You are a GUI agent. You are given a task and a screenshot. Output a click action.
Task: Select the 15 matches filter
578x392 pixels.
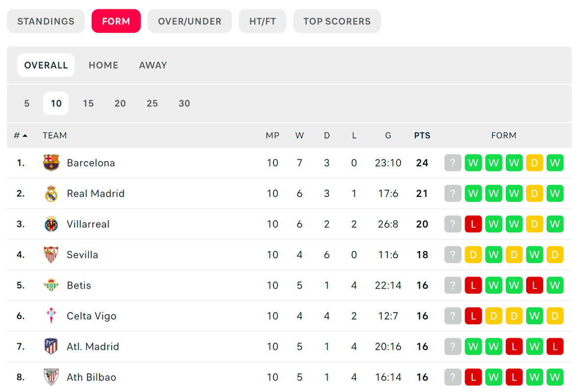[x=88, y=103]
